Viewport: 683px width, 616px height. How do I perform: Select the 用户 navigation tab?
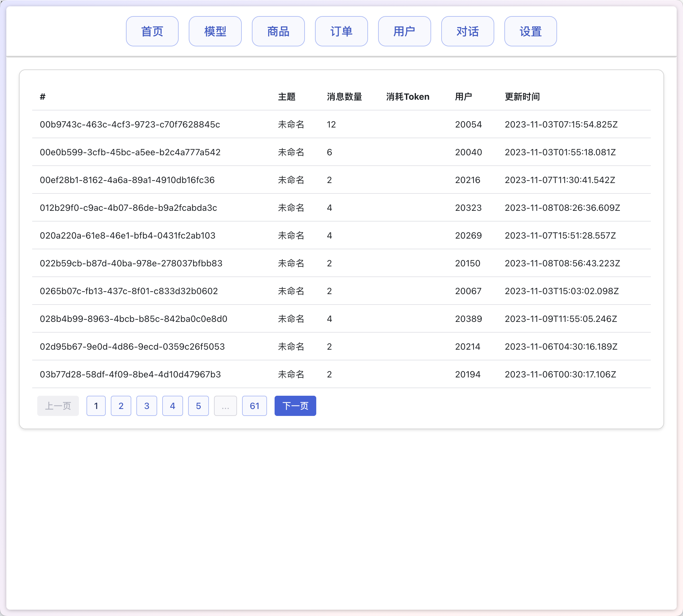(x=404, y=31)
